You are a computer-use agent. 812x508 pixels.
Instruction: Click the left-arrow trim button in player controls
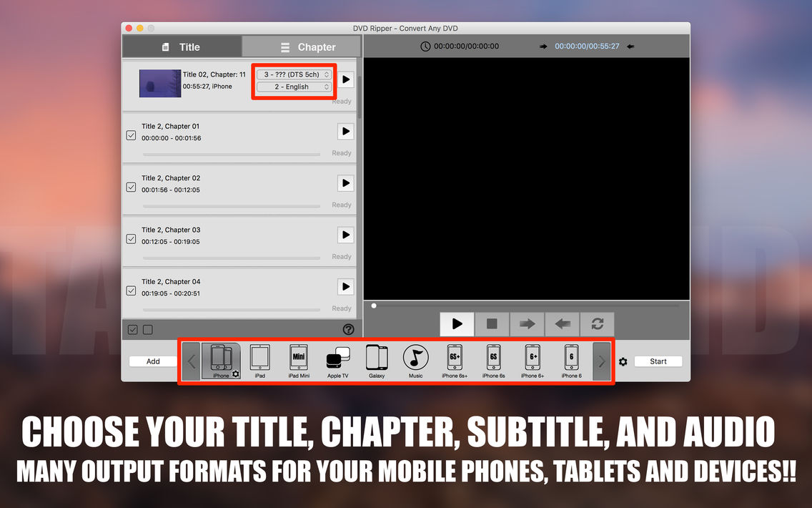pos(563,324)
